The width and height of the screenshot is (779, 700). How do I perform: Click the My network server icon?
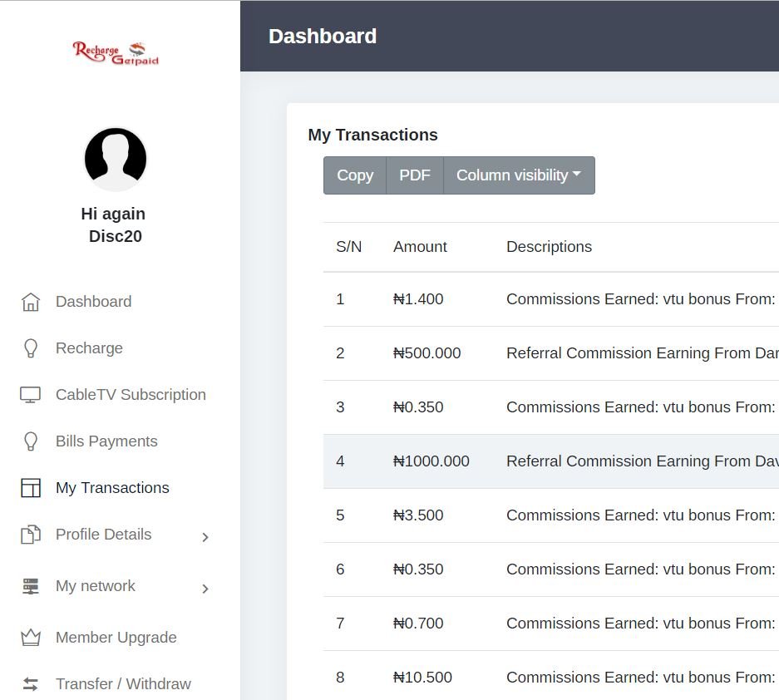(30, 586)
